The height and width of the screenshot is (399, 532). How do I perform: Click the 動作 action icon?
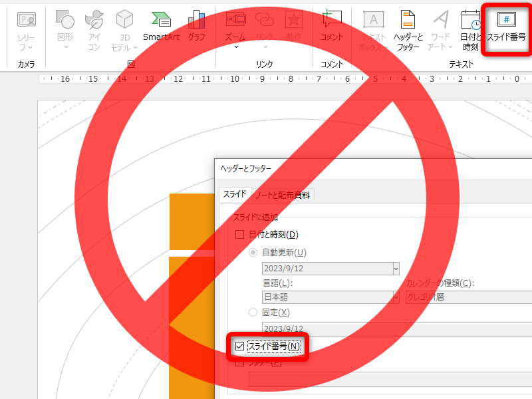tap(294, 21)
